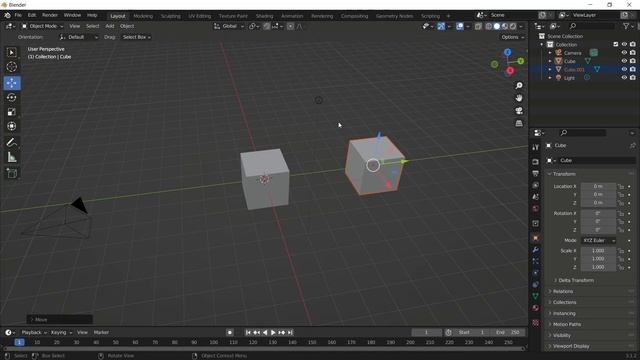640x360 pixels.
Task: Switch perspective/orthographic grid icon
Action: [x=519, y=123]
